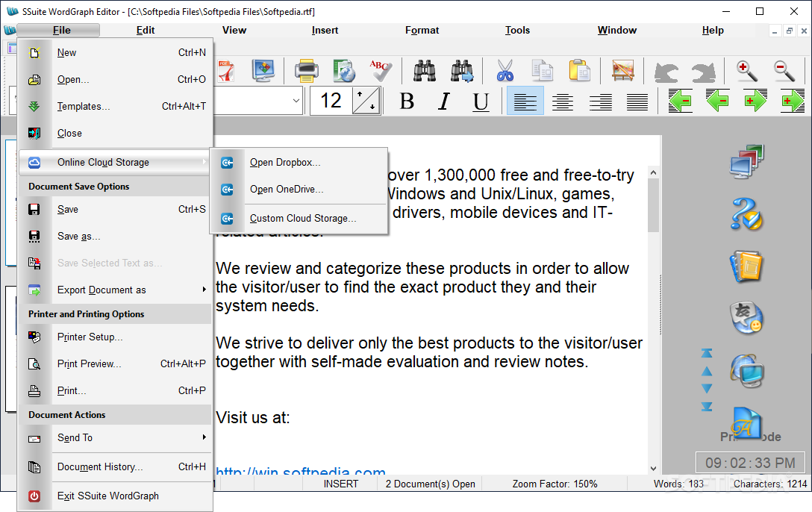This screenshot has height=512, width=812.
Task: Center align the text
Action: (x=563, y=101)
